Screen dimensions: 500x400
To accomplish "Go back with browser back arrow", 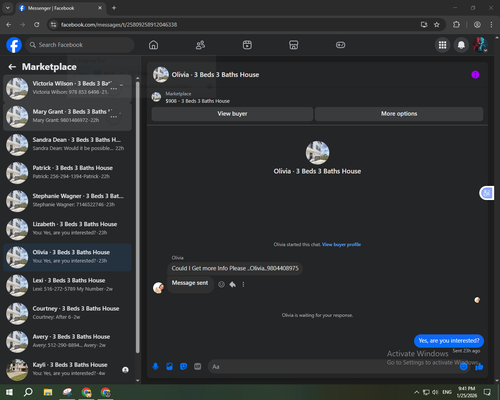I will 9,25.
